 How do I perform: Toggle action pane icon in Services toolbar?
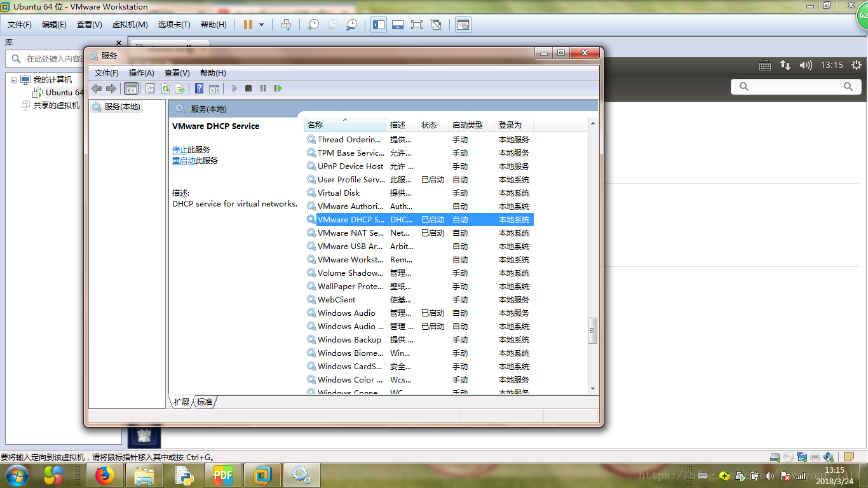(x=214, y=88)
